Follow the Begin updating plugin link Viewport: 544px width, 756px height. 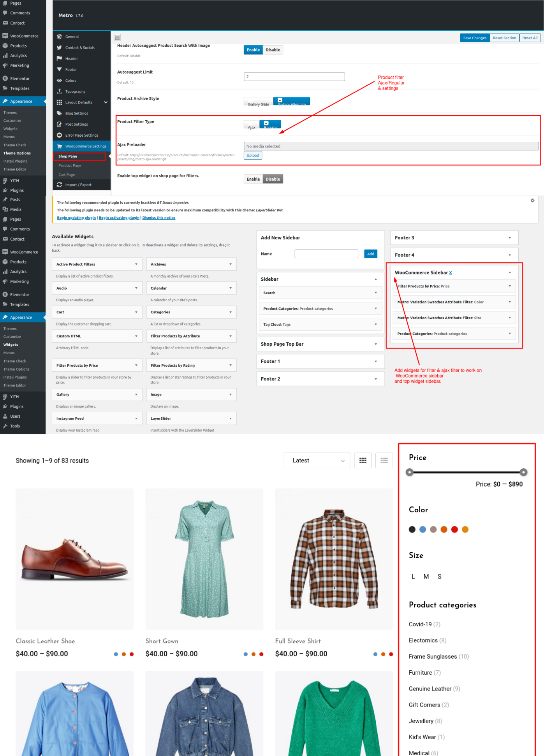click(76, 218)
